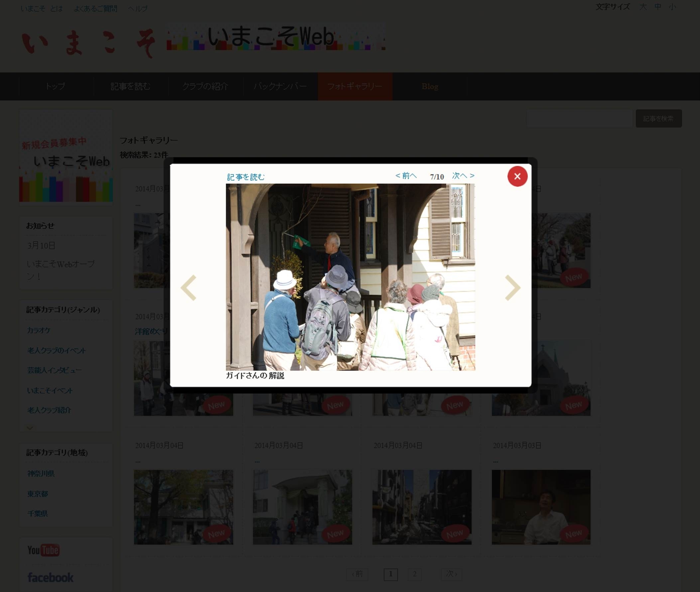Click the article search input field
The width and height of the screenshot is (700, 592).
tap(580, 118)
